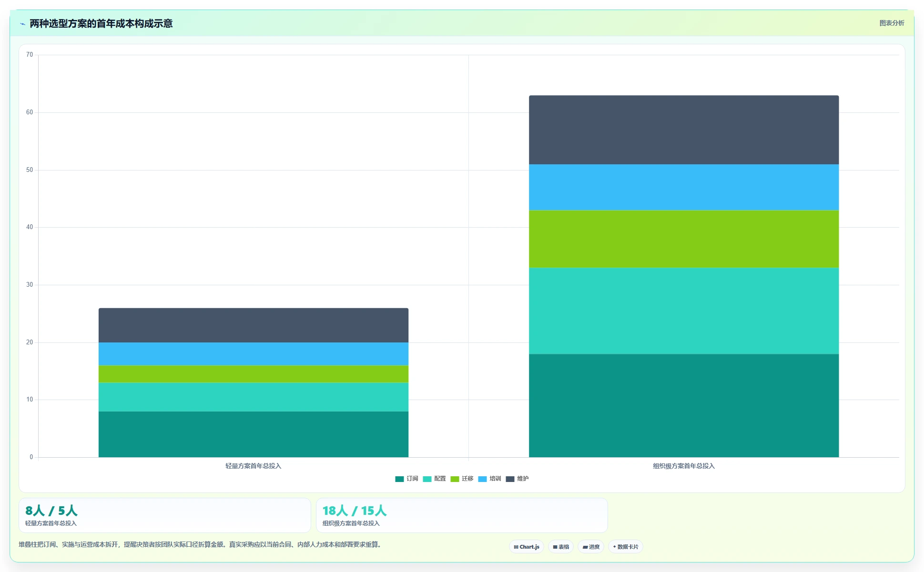This screenshot has width=924, height=572.
Task: Click the x-axis label 轻量方案首年总投入 beneath the chart
Action: click(254, 466)
